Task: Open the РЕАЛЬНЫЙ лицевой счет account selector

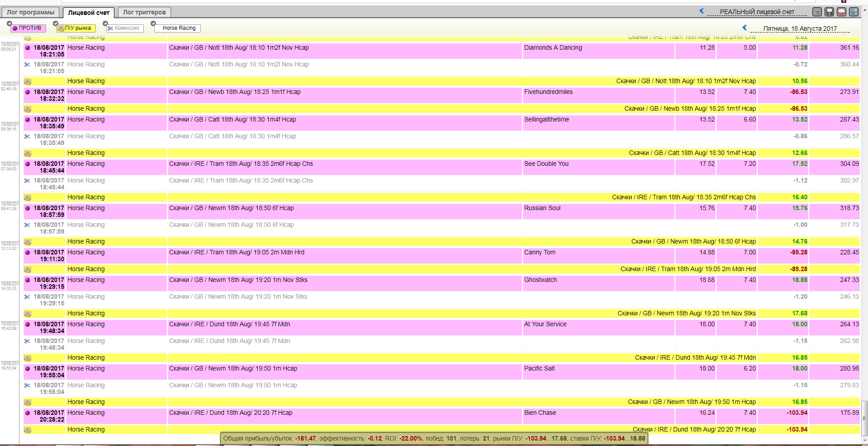Action: [757, 12]
